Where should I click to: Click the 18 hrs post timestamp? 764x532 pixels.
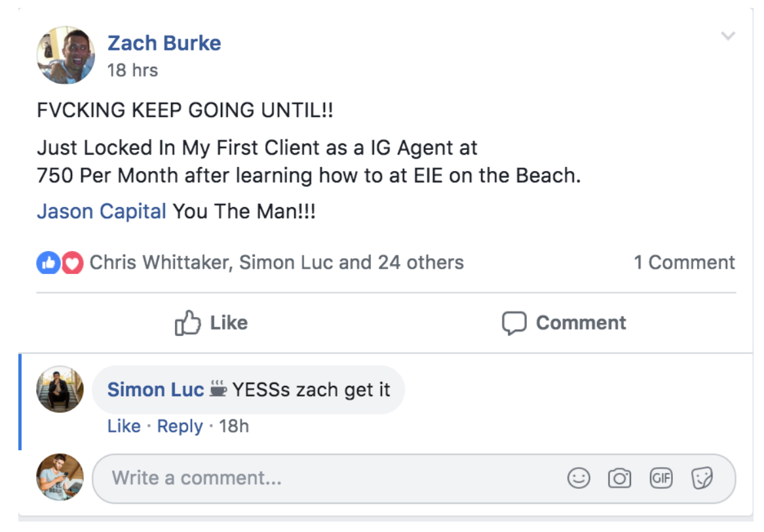coord(132,70)
